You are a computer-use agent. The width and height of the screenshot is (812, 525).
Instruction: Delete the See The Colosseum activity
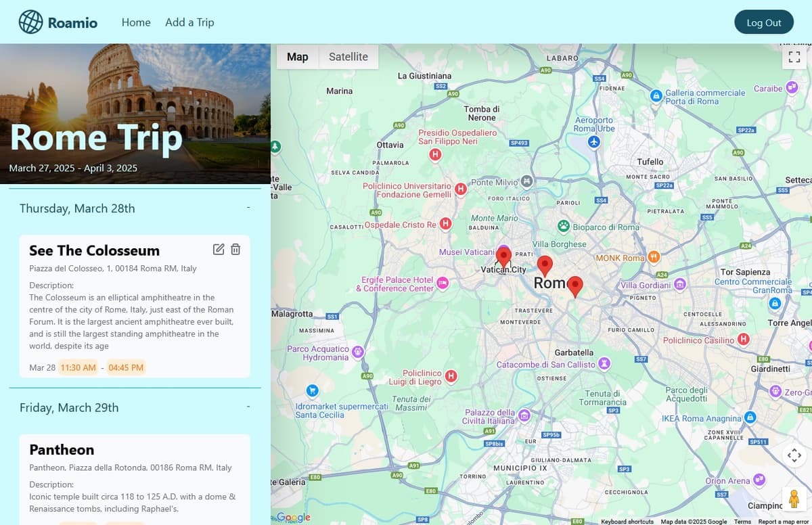235,250
